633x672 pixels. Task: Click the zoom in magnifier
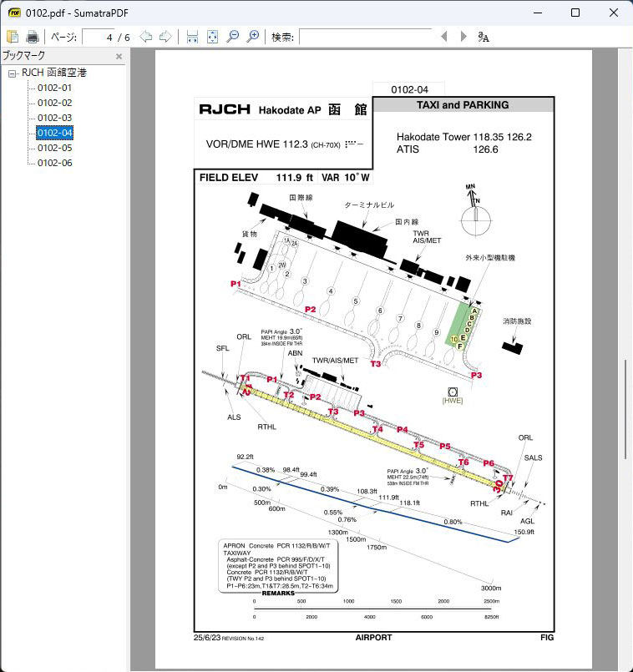click(x=252, y=37)
